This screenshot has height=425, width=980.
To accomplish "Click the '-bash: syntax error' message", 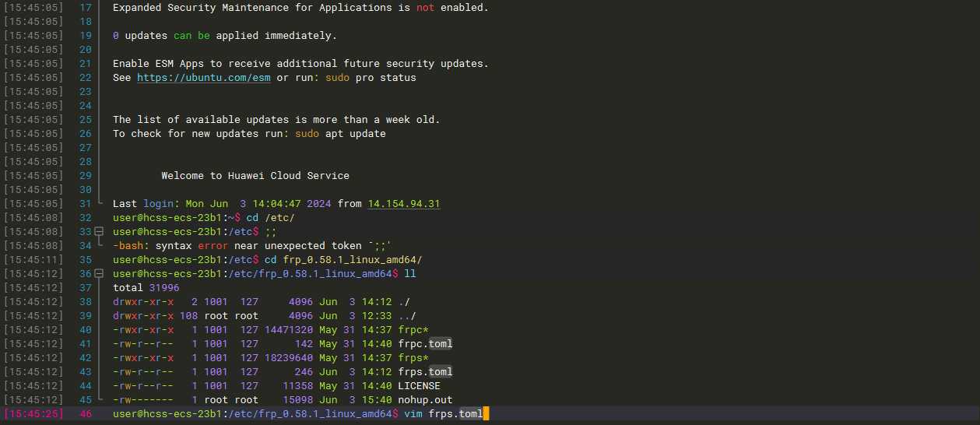I will 252,246.
